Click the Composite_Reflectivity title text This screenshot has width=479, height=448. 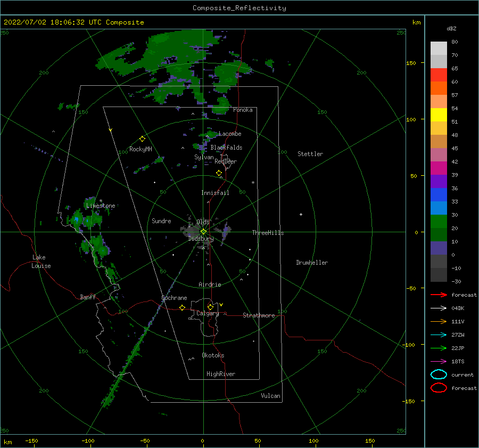[240, 8]
